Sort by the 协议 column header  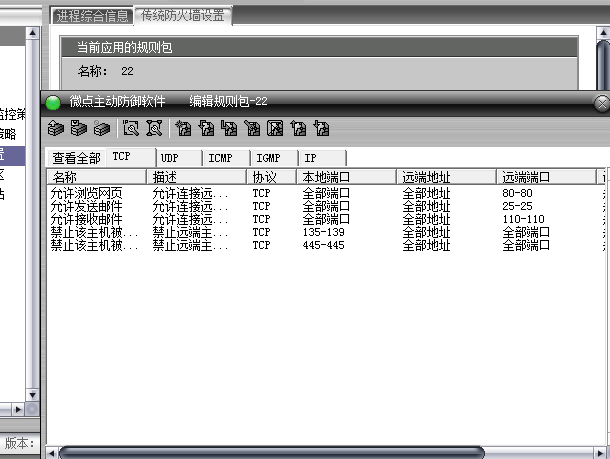pyautogui.click(x=272, y=177)
